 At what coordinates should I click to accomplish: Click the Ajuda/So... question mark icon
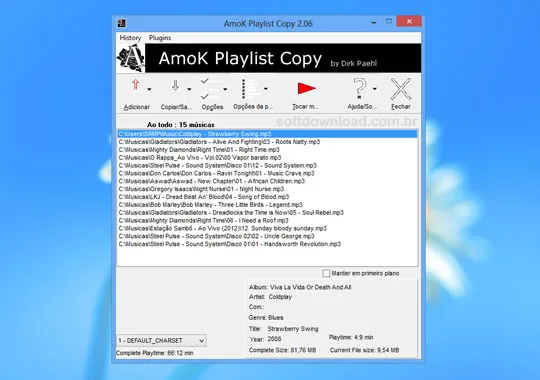[x=360, y=88]
